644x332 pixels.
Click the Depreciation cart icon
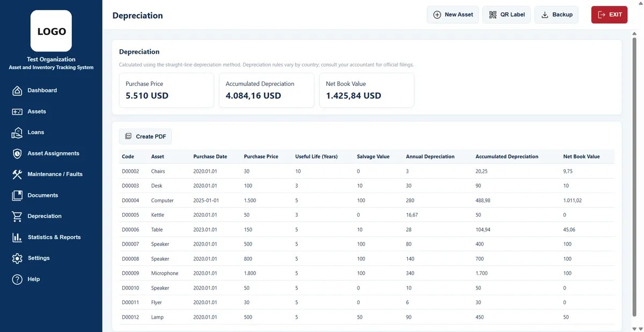(x=17, y=216)
